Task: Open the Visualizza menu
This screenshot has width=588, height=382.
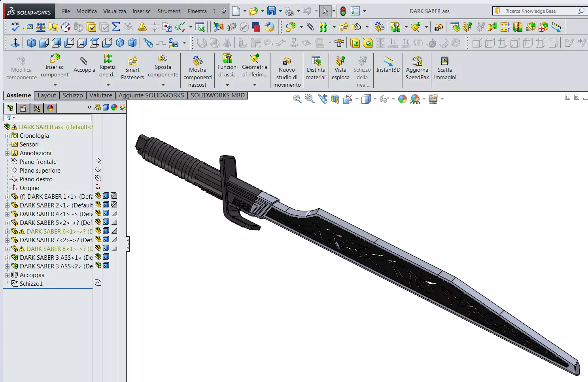Action: coord(115,11)
